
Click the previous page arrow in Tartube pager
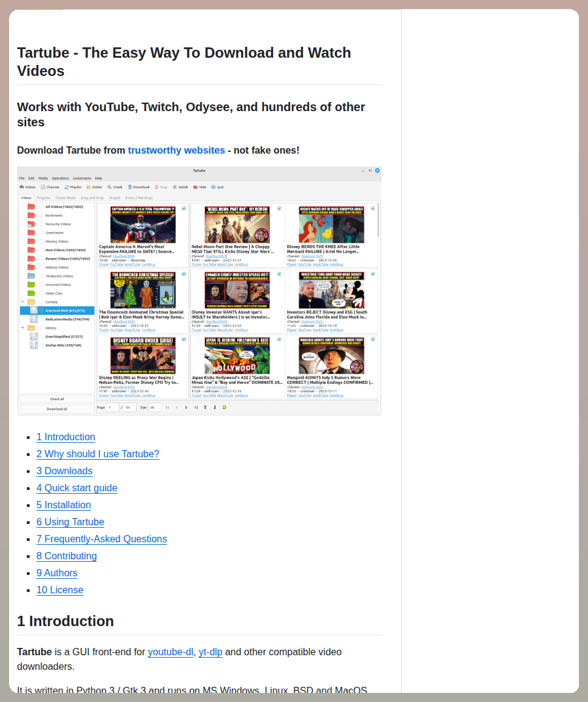pos(177,407)
